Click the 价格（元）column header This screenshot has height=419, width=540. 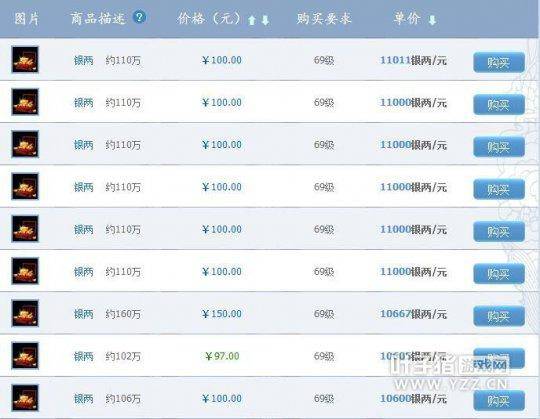point(209,18)
